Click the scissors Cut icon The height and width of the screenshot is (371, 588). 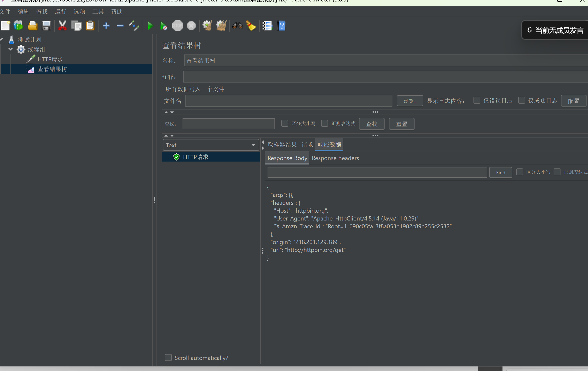(x=62, y=26)
